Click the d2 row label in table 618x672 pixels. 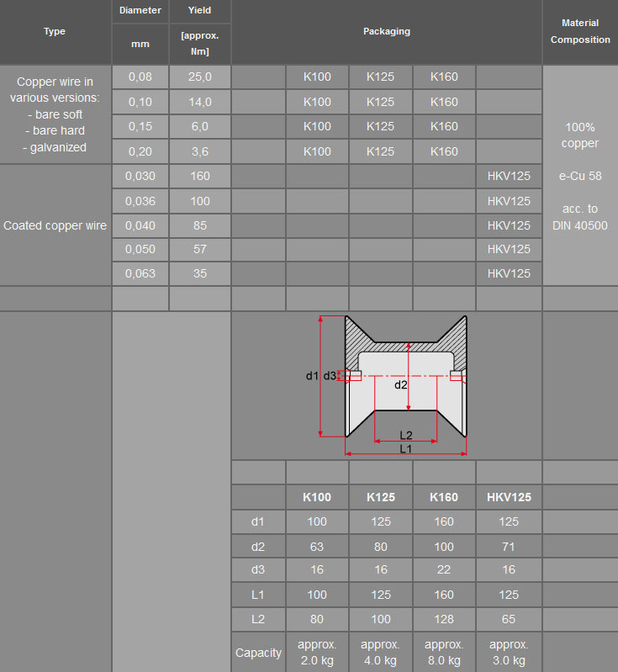point(258,547)
